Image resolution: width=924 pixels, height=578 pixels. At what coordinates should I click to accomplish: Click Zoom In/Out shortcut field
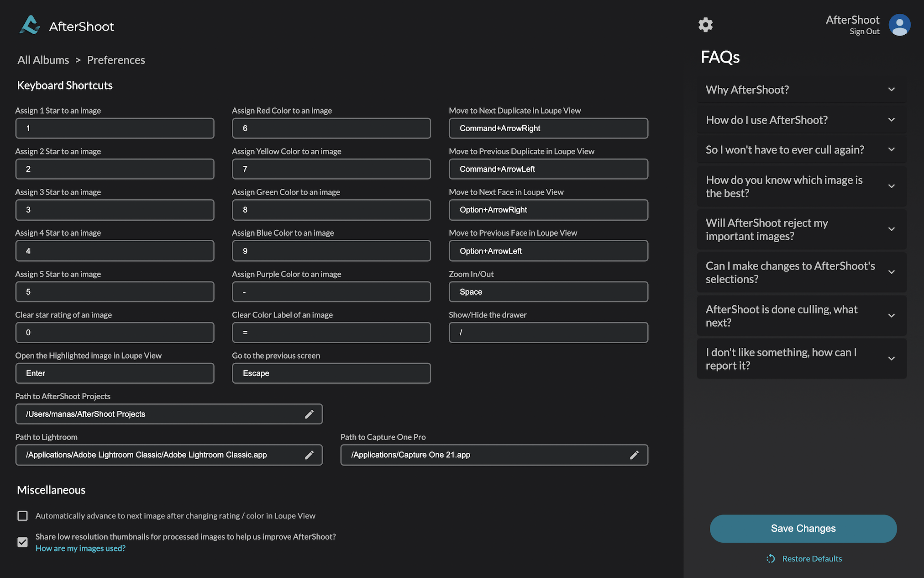point(548,292)
